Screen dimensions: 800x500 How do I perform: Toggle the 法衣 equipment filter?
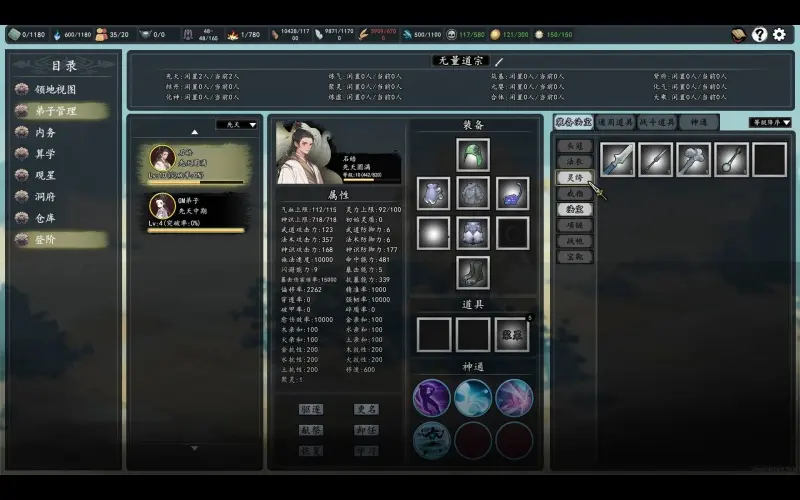coord(574,161)
